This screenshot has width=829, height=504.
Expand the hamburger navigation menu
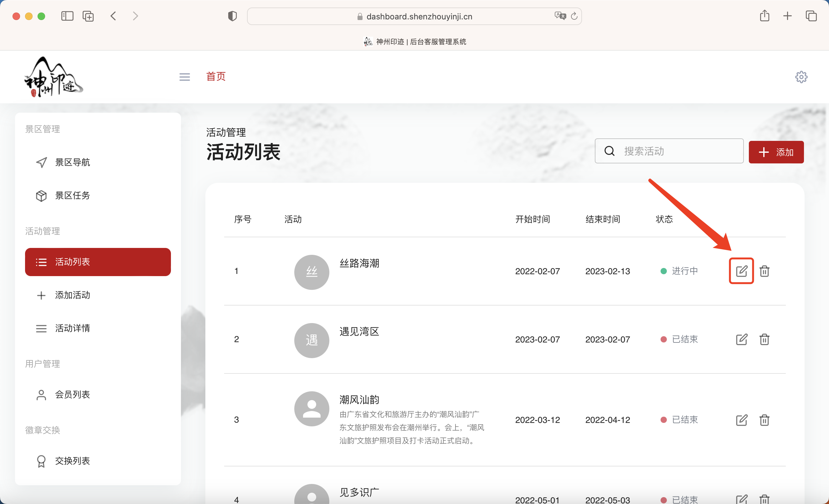[184, 77]
